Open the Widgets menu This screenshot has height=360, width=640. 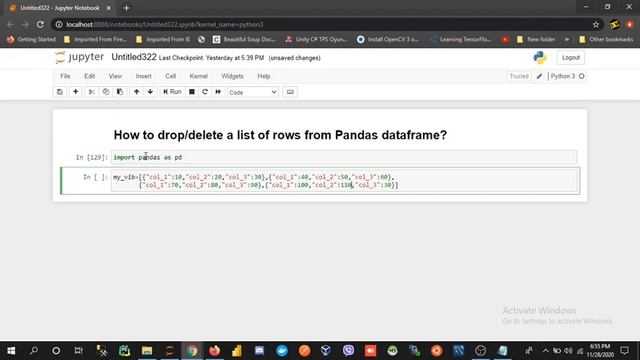click(232, 76)
